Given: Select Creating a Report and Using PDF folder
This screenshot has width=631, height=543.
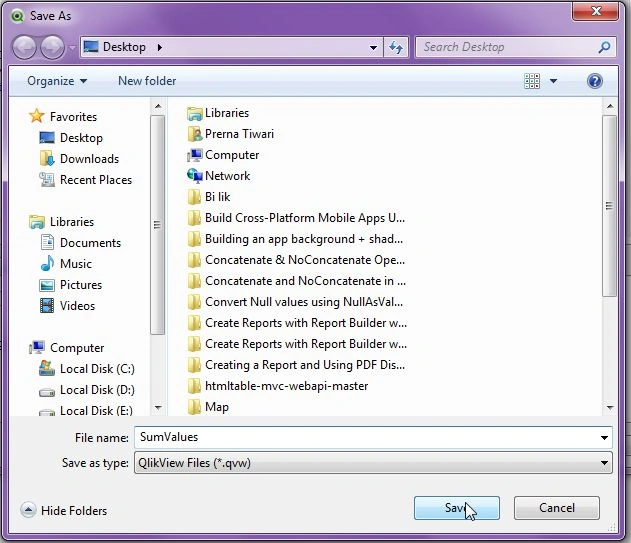Looking at the screenshot, I should (x=296, y=365).
